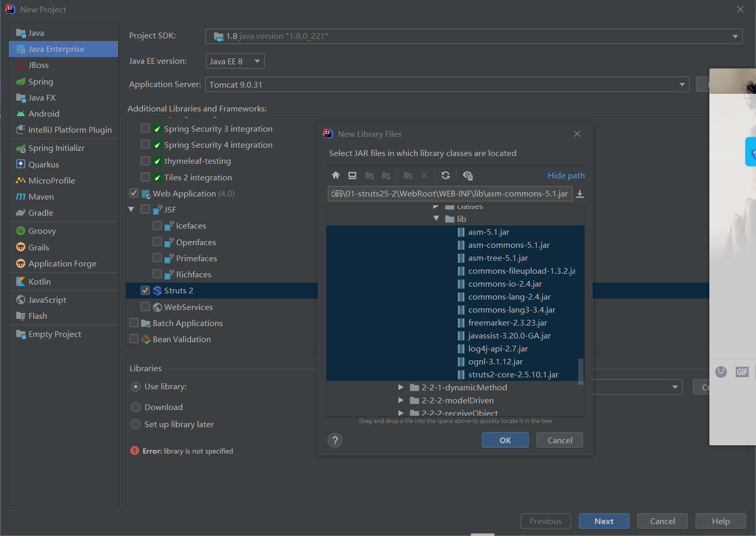
Task: Enable Tiles 2 integration checkbox
Action: coord(145,177)
